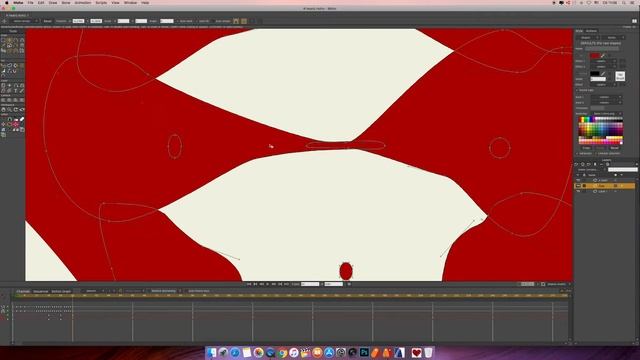Click the Reset button in Style panel
Image resolution: width=640 pixels, height=360 pixels.
614,148
